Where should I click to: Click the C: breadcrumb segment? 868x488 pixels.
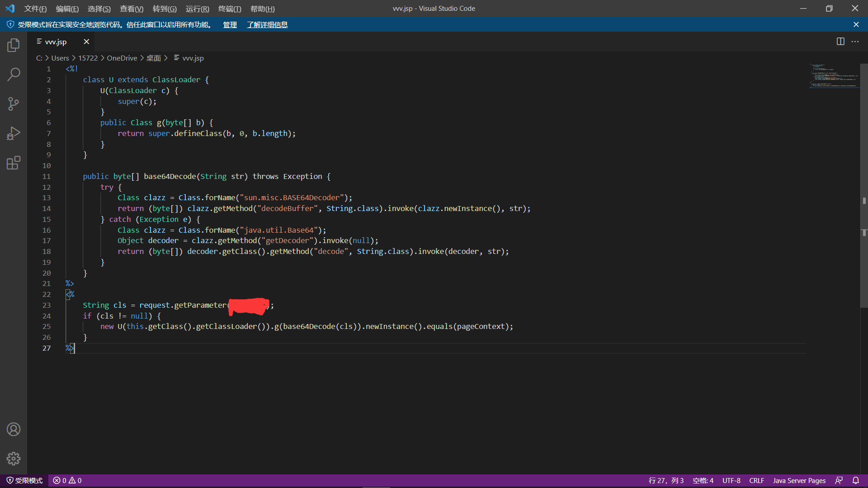(x=39, y=58)
